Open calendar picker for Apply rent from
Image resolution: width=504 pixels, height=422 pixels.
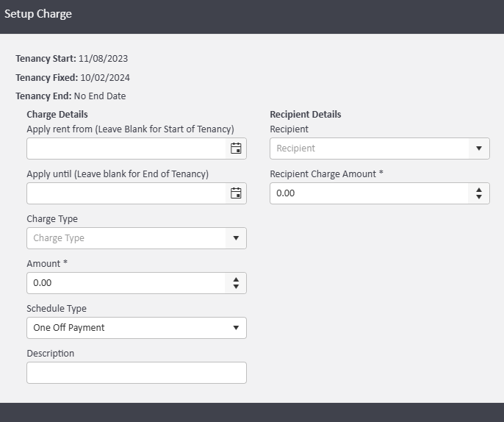click(236, 149)
